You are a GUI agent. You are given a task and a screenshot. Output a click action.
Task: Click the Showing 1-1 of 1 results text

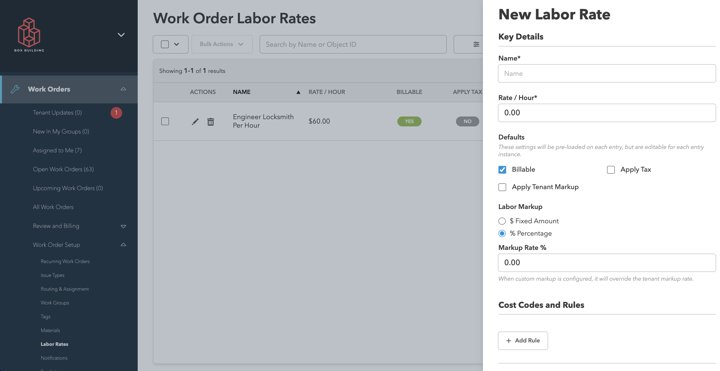192,71
